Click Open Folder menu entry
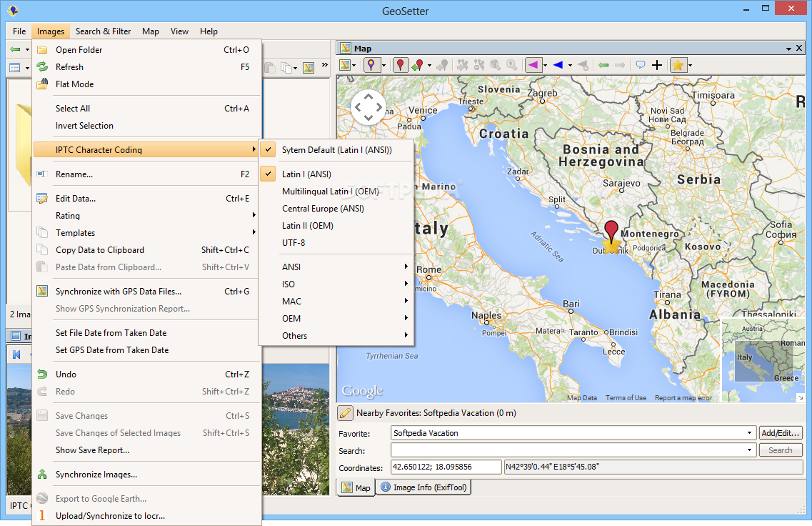The image size is (812, 526). 146,50
